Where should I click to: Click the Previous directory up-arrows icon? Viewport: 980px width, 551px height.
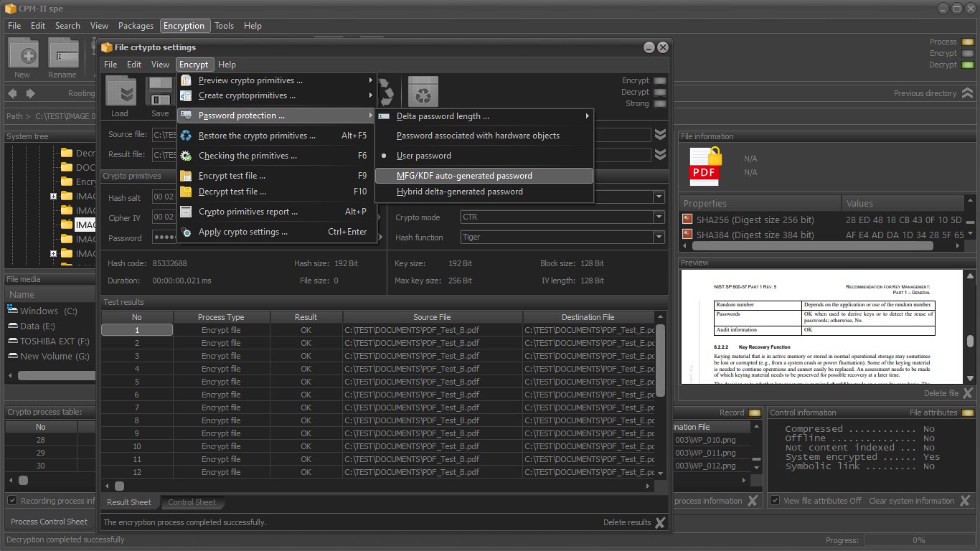(x=968, y=93)
